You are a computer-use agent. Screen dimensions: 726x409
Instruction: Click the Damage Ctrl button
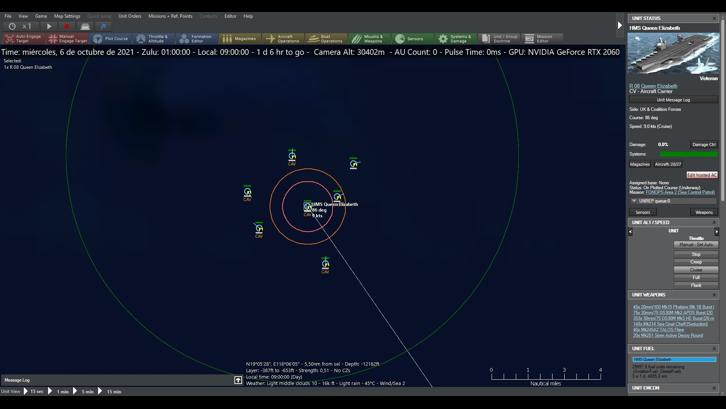[704, 145]
